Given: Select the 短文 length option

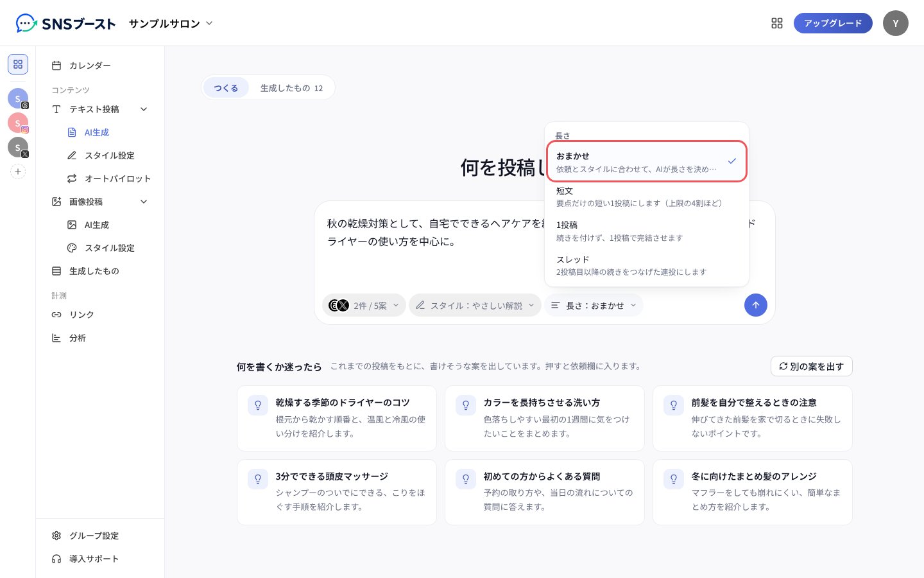Looking at the screenshot, I should coord(647,197).
